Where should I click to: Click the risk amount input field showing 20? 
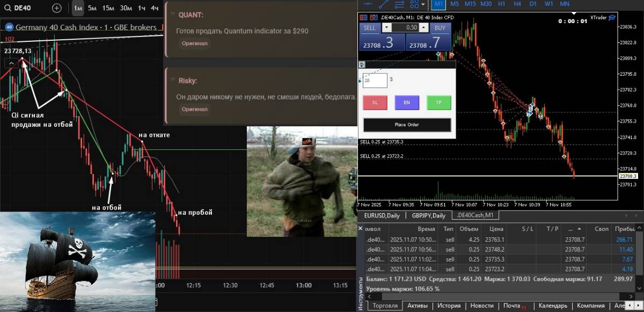pos(375,81)
